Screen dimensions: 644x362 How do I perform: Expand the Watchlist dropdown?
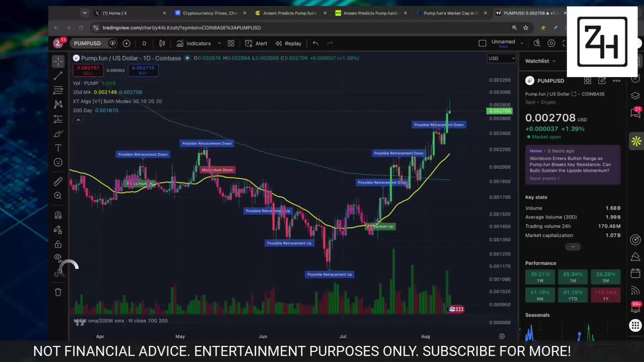540,61
